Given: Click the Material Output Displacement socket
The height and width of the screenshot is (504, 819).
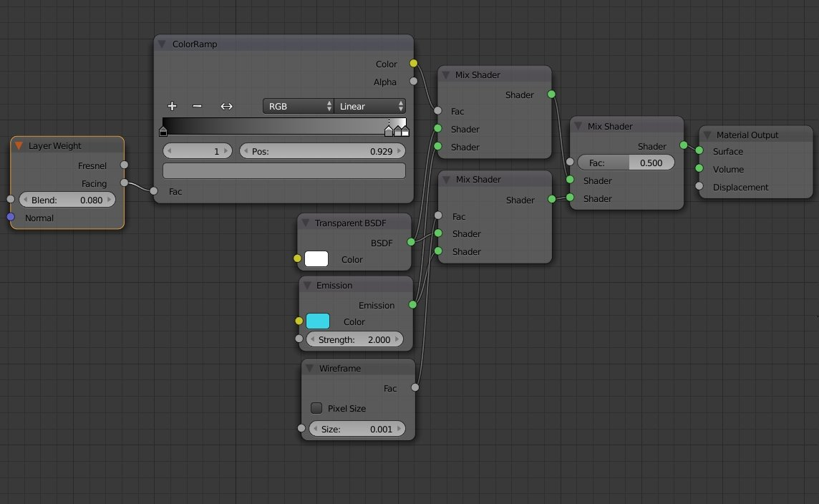Looking at the screenshot, I should coord(699,187).
